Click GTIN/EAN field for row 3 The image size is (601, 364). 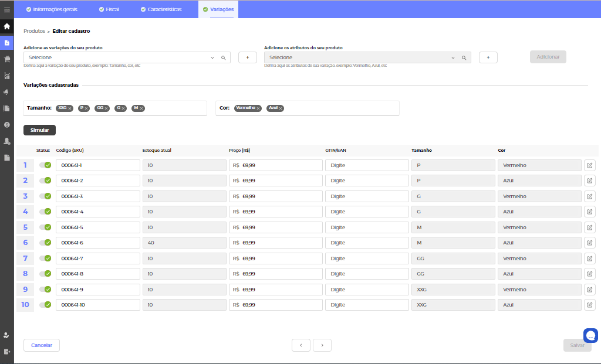[367, 196]
